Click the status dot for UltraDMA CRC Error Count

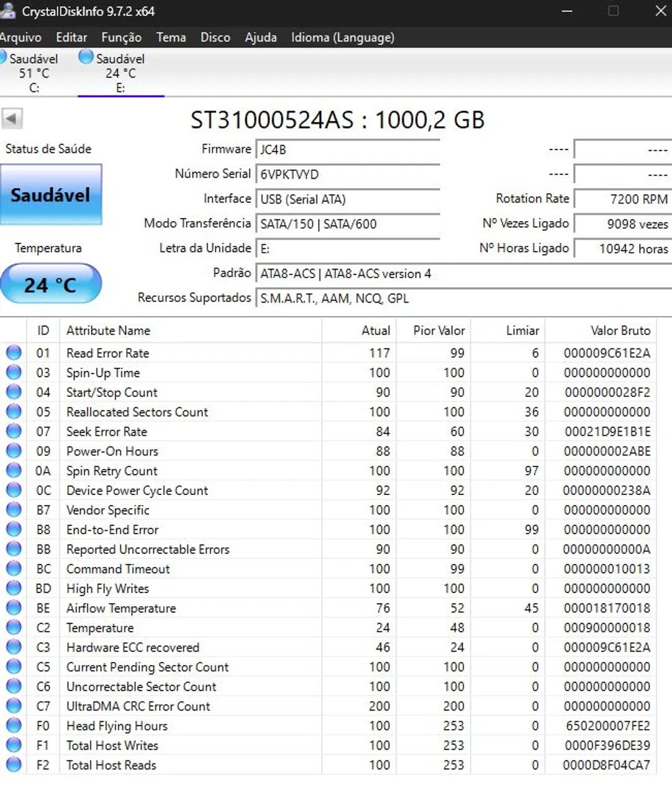coord(14,706)
